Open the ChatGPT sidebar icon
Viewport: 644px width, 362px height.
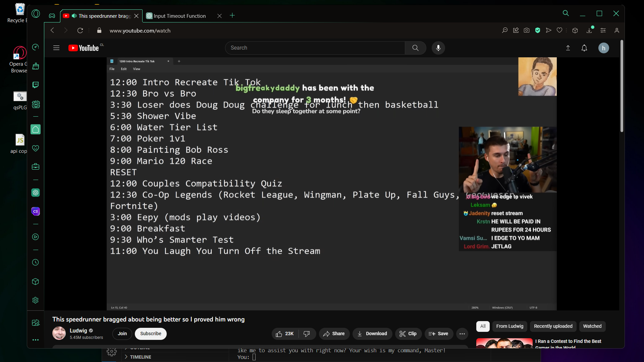(x=36, y=193)
